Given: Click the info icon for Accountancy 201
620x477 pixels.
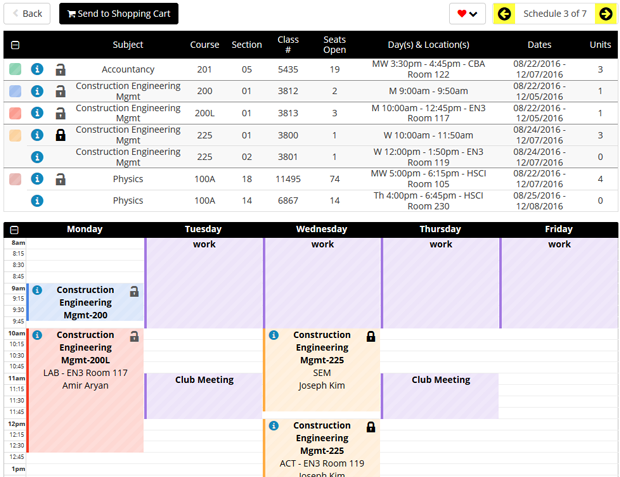Looking at the screenshot, I should [37, 69].
